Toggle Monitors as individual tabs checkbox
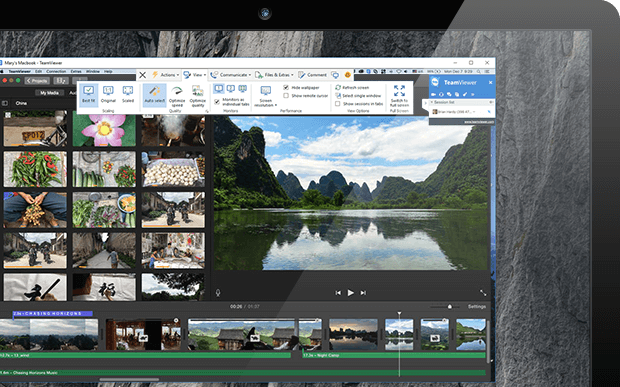Viewport: 620px width, 387px height. pyautogui.click(x=217, y=102)
